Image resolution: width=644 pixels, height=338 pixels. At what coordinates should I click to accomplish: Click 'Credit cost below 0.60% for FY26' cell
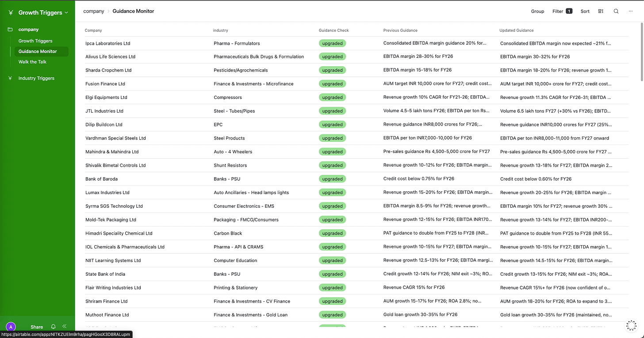point(536,179)
